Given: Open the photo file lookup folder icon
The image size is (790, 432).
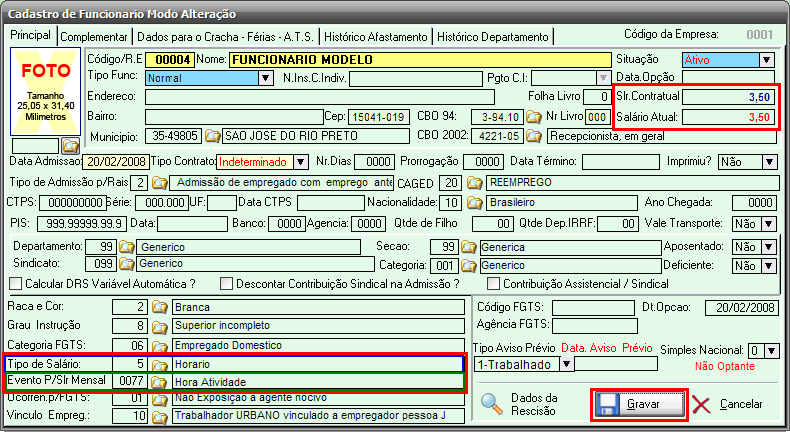Looking at the screenshot, I should [71, 146].
